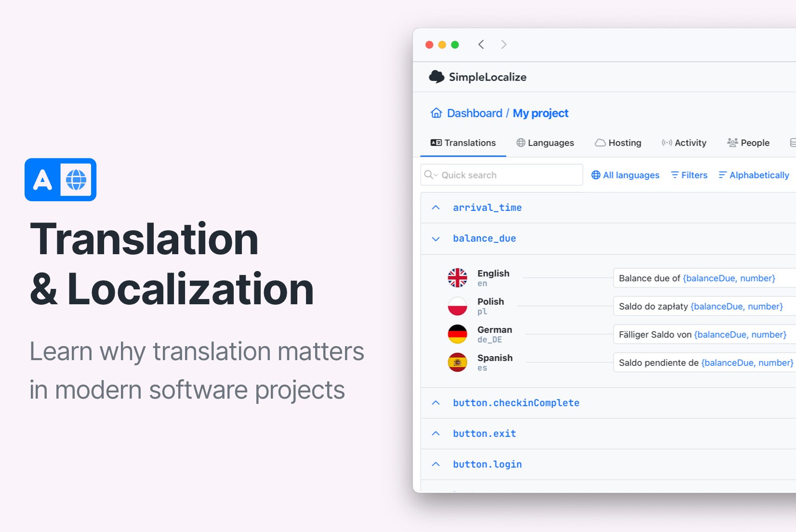Open the Alphabetically sort dropdown
This screenshot has height=532, width=796.
click(x=754, y=175)
